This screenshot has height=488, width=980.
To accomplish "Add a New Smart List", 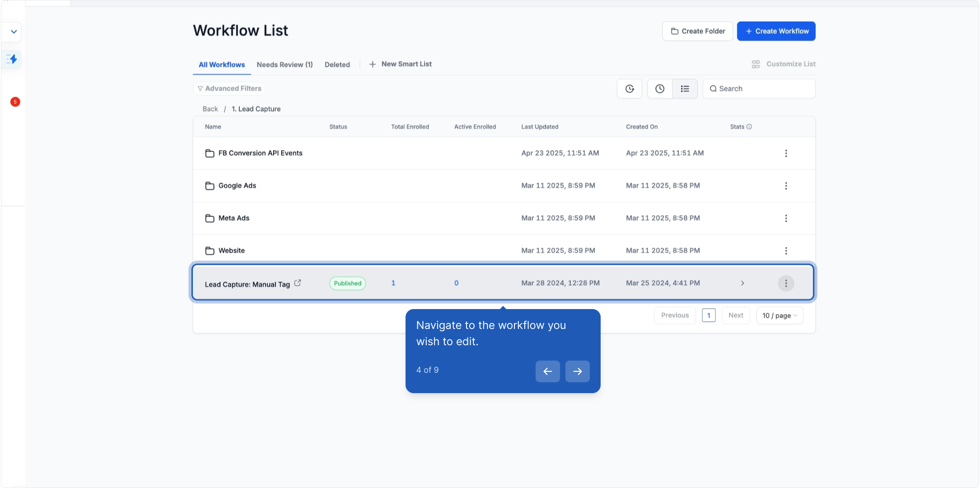I will (x=401, y=64).
